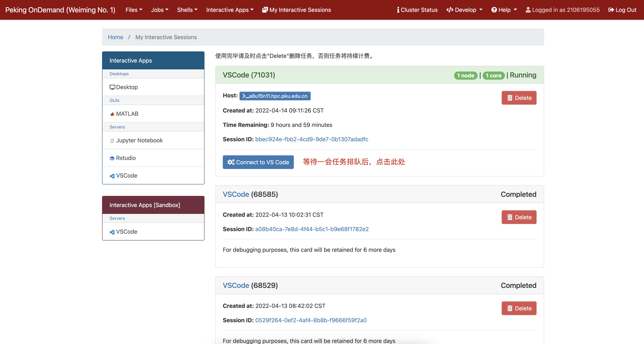The height and width of the screenshot is (344, 644).
Task: Delete the running VSCode (71031) session
Action: [x=519, y=98]
